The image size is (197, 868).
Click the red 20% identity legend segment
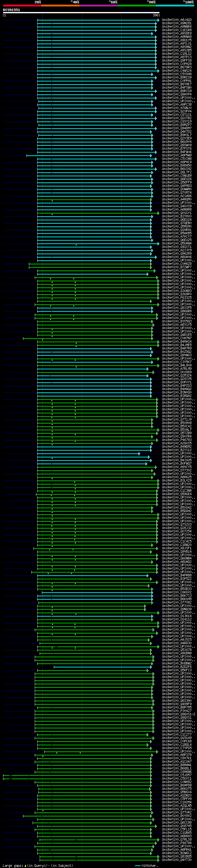click(22, 6)
